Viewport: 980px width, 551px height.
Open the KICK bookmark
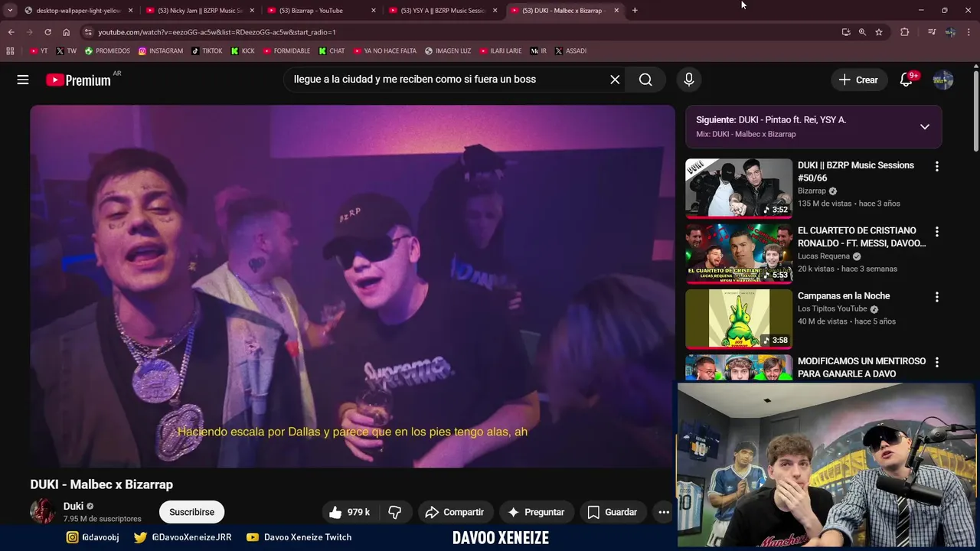coord(243,51)
